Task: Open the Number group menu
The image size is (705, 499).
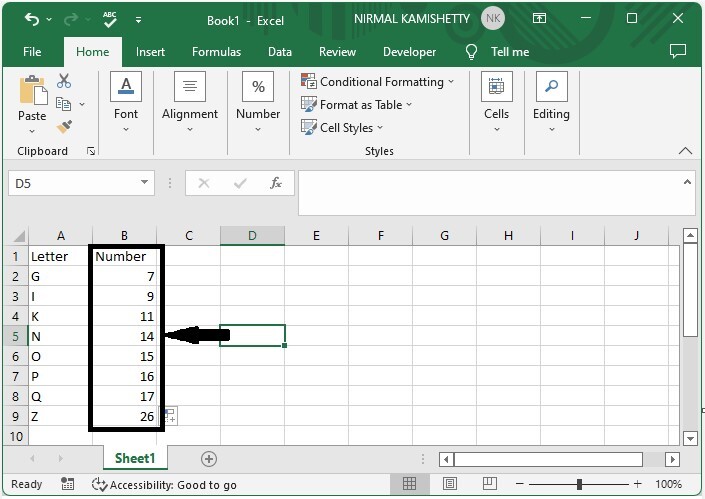Action: click(x=258, y=103)
